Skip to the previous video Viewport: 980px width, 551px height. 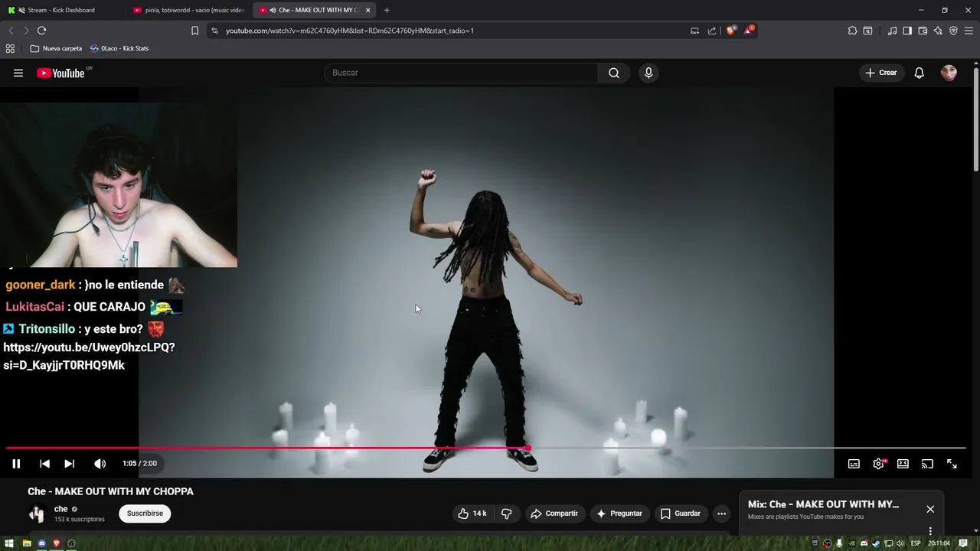(44, 464)
